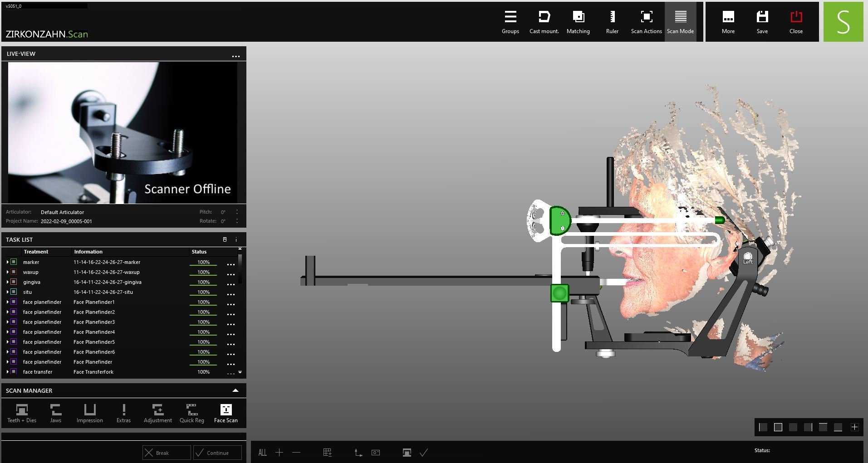Open the Quick Reg tool

pyautogui.click(x=191, y=413)
